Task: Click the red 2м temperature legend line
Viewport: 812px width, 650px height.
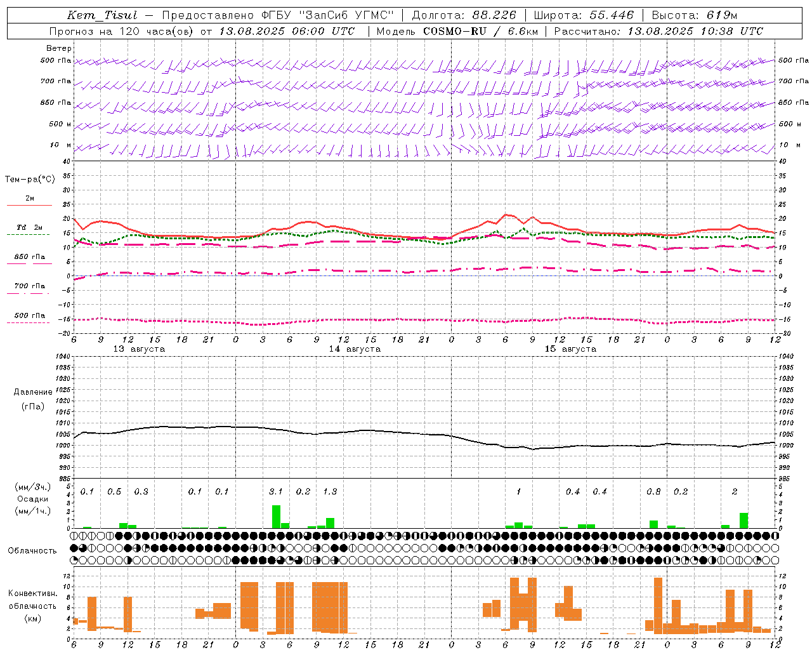Action: (29, 205)
